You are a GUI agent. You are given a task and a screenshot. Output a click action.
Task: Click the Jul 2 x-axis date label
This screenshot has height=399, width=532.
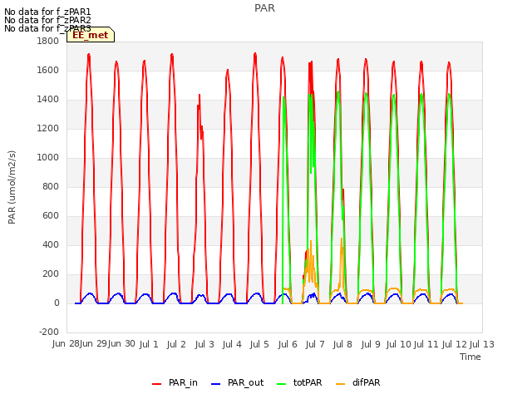point(176,344)
